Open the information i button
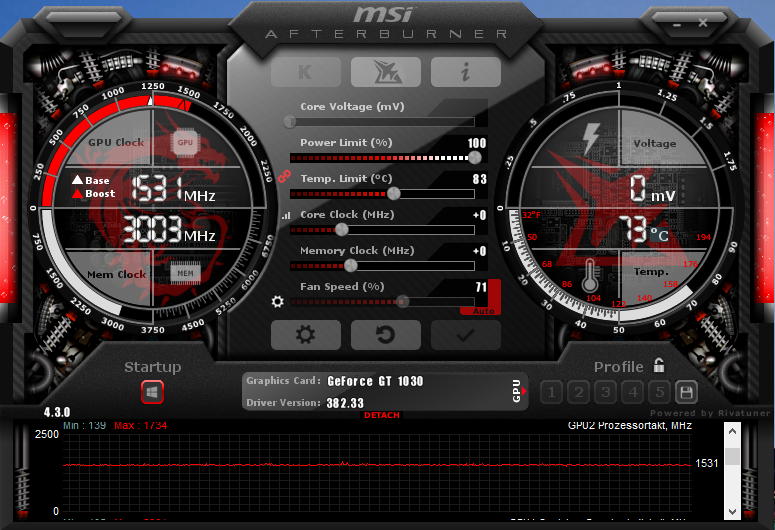This screenshot has width=775, height=530. click(466, 72)
